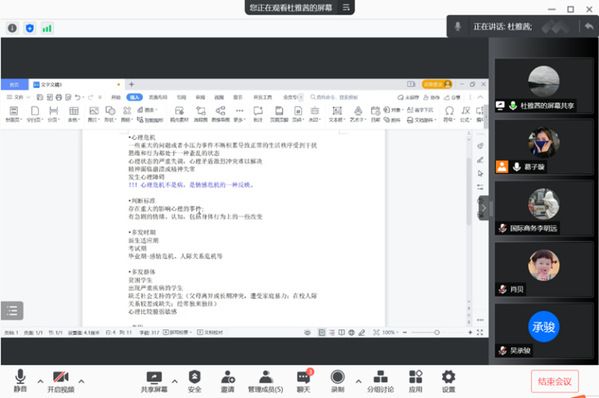
Task: Click the 共享屏幕 share screen button
Action: 154,381
